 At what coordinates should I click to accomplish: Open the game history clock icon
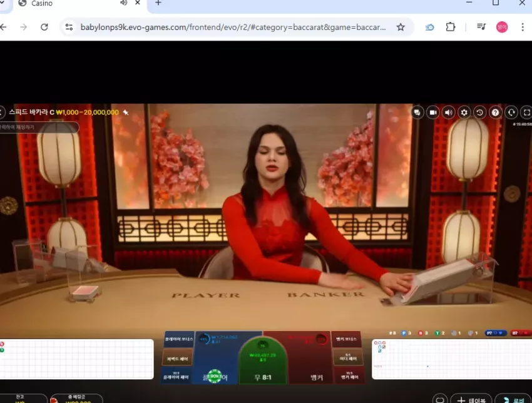(479, 112)
